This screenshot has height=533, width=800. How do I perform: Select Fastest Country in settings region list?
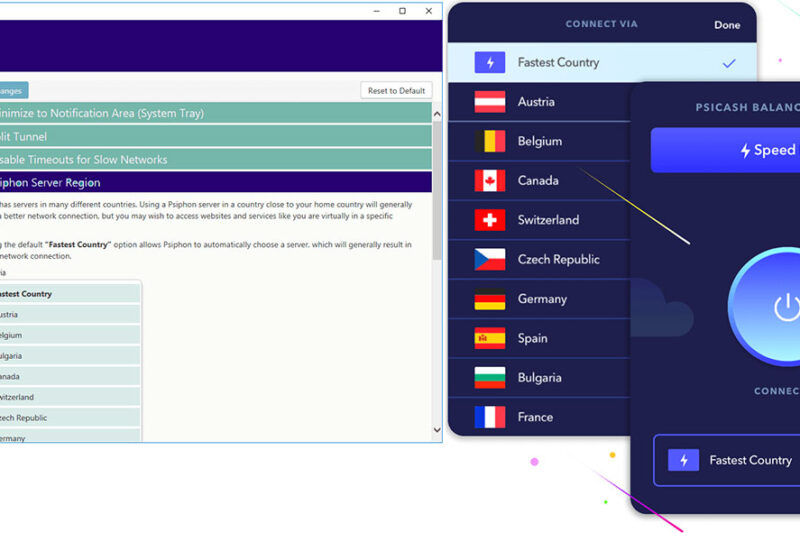(x=70, y=294)
